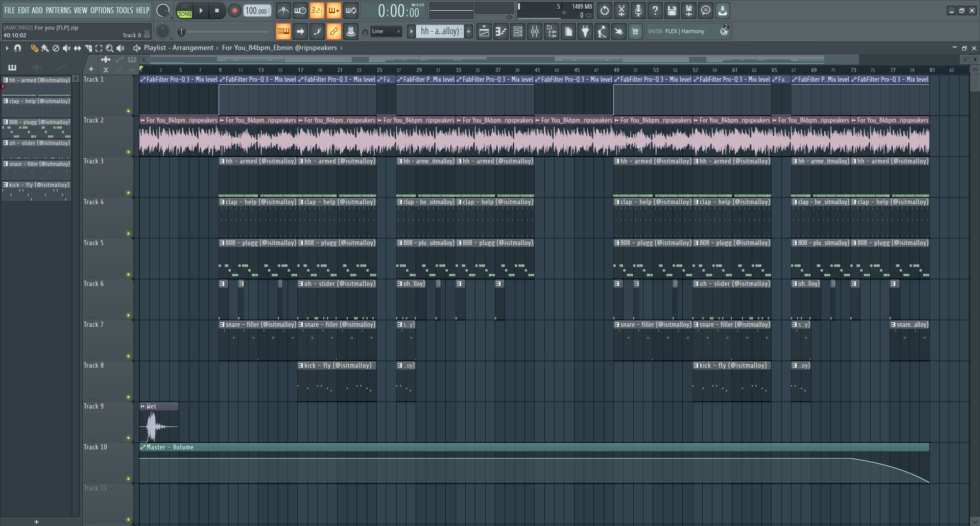Expand the arrow after 'Playlist - Arrangement'

pos(217,48)
